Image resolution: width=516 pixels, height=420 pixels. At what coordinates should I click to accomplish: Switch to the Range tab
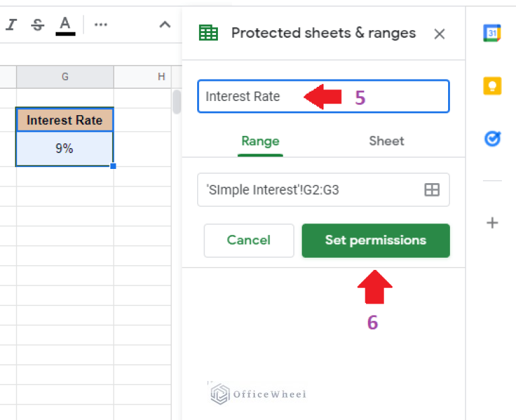click(x=260, y=141)
